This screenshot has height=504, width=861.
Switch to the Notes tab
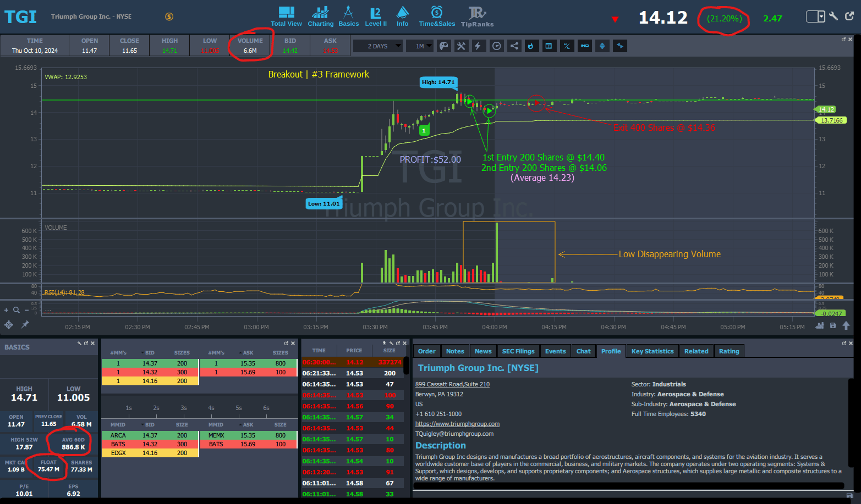(x=455, y=351)
